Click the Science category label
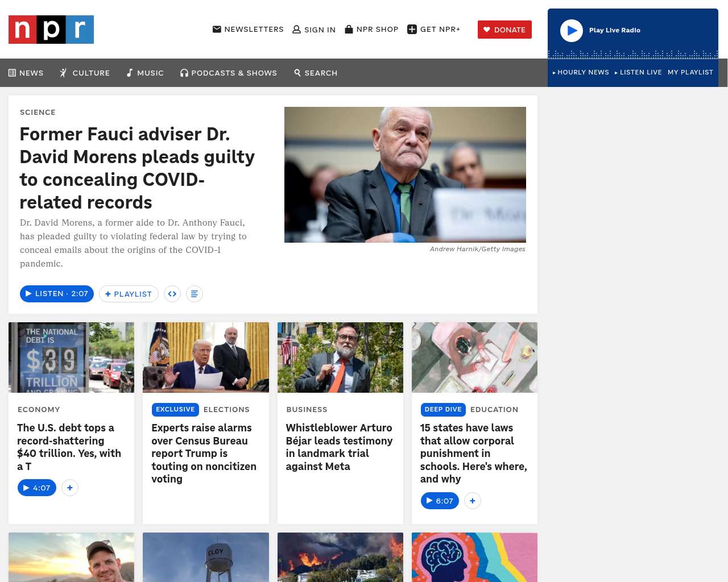 click(38, 113)
